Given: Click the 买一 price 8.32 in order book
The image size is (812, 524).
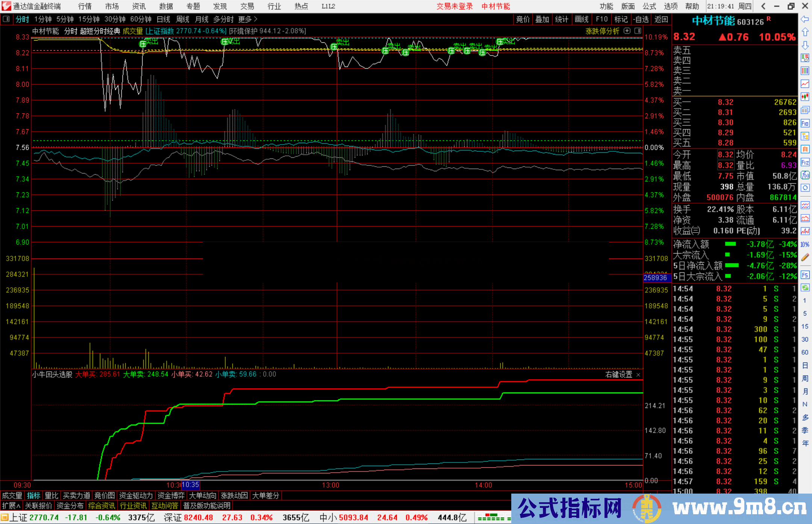Looking at the screenshot, I should (x=726, y=102).
